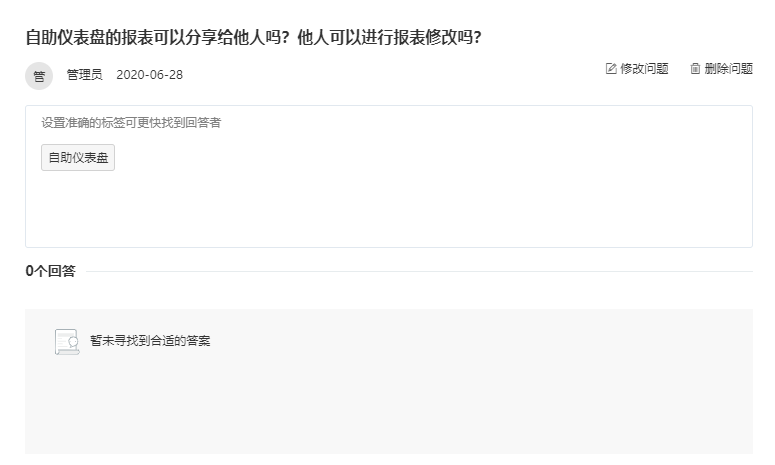Click the trash can icon beside 删除问题
The image size is (775, 465).
pyautogui.click(x=695, y=69)
